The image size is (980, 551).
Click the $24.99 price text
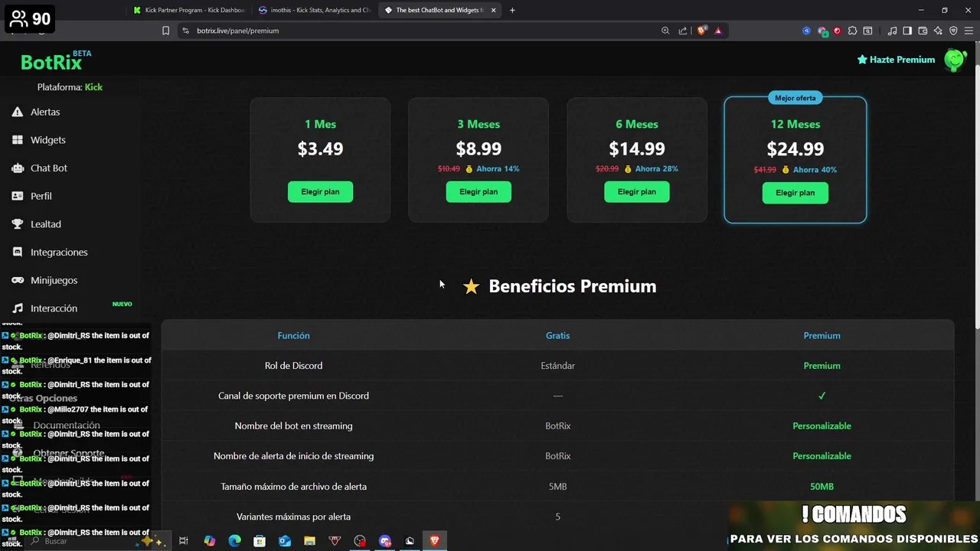pyautogui.click(x=795, y=149)
